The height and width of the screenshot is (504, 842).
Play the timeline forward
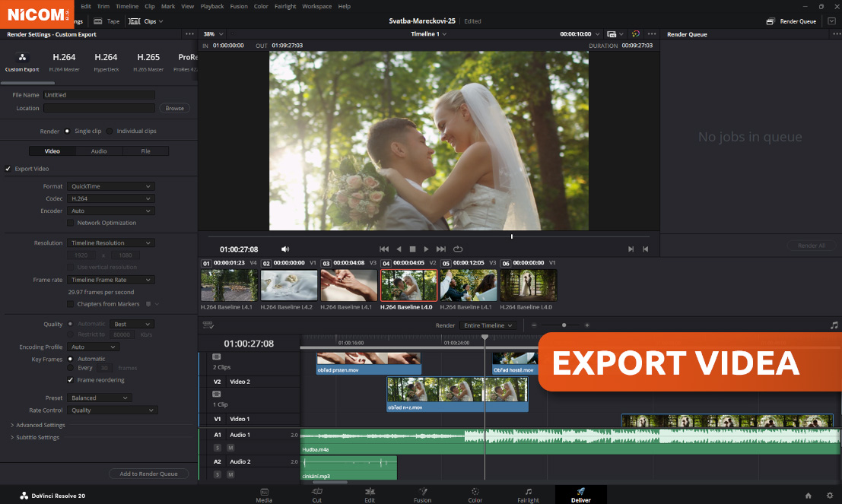pyautogui.click(x=427, y=249)
